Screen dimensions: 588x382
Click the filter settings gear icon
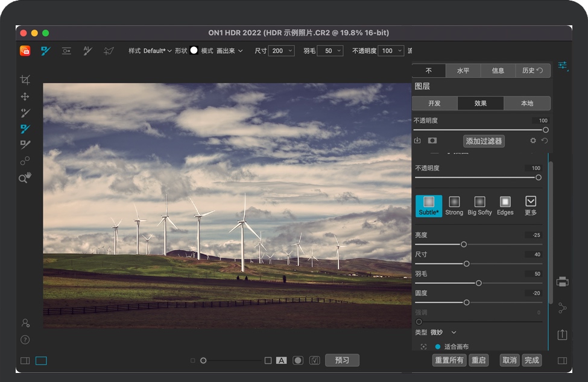pos(533,141)
